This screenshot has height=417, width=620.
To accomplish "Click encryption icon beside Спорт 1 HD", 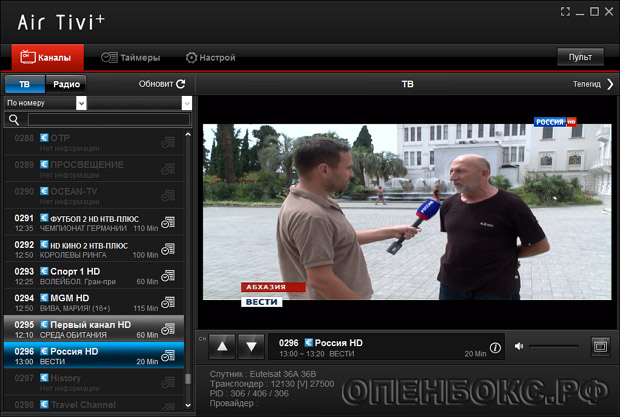I will click(x=44, y=271).
